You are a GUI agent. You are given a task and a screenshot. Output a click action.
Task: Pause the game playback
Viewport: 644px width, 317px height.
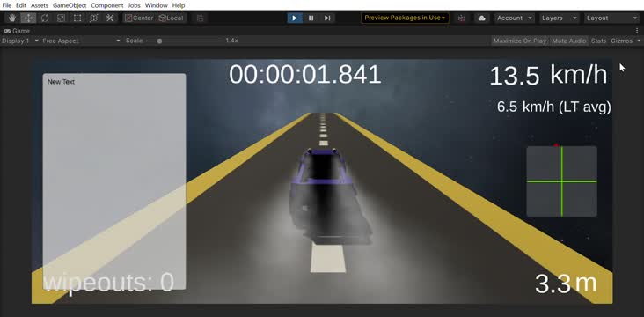tap(311, 18)
